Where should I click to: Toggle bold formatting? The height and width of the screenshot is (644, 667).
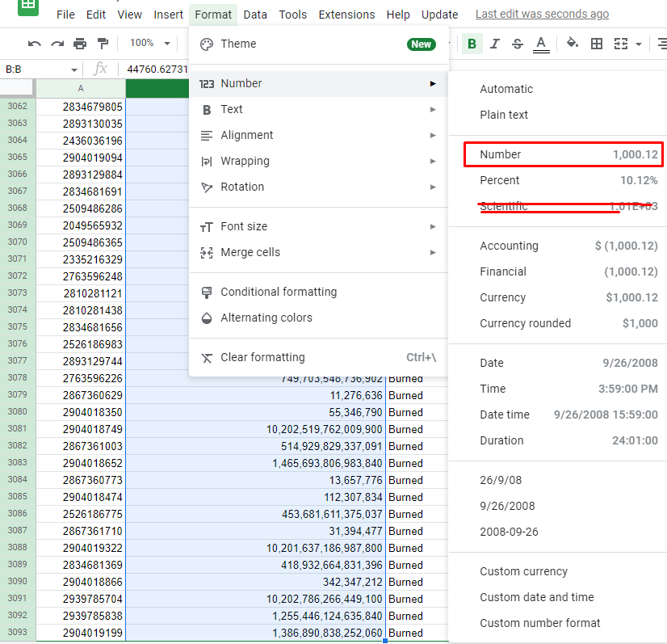point(472,44)
